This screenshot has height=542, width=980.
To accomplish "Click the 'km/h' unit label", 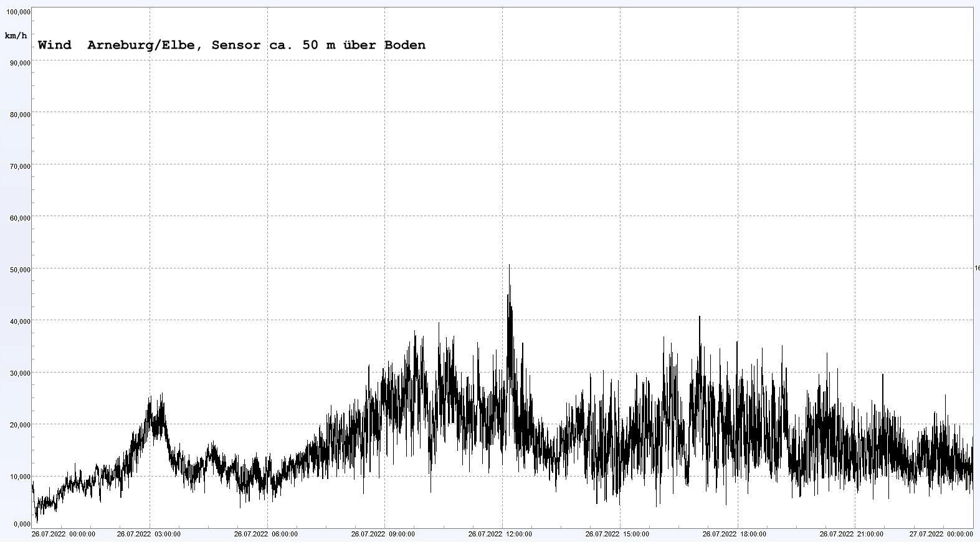I will coord(16,36).
